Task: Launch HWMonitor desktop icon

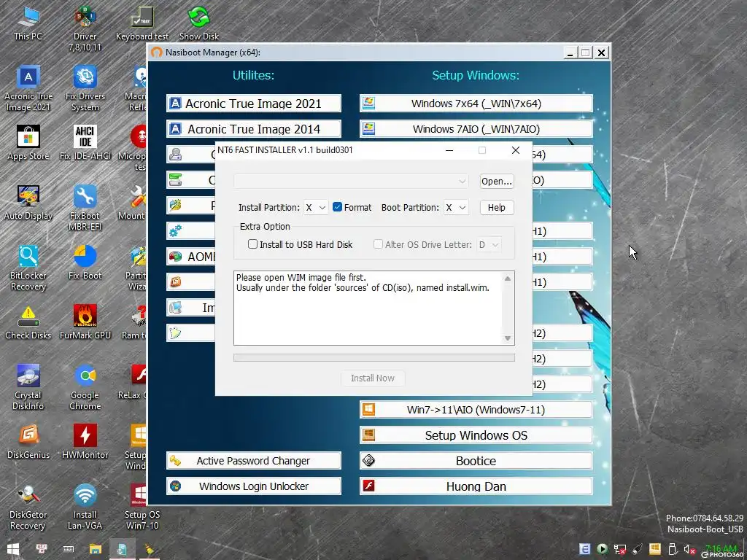Action: pyautogui.click(x=85, y=442)
